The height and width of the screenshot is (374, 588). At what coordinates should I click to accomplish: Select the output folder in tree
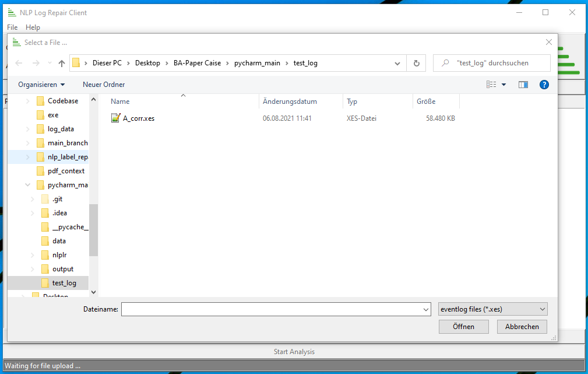point(57,269)
